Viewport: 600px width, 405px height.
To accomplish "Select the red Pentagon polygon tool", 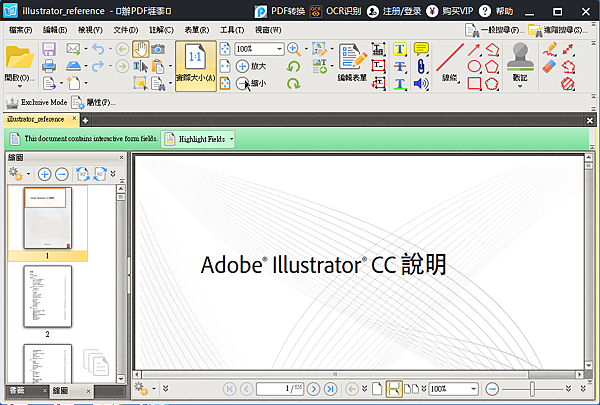I will coord(492,67).
